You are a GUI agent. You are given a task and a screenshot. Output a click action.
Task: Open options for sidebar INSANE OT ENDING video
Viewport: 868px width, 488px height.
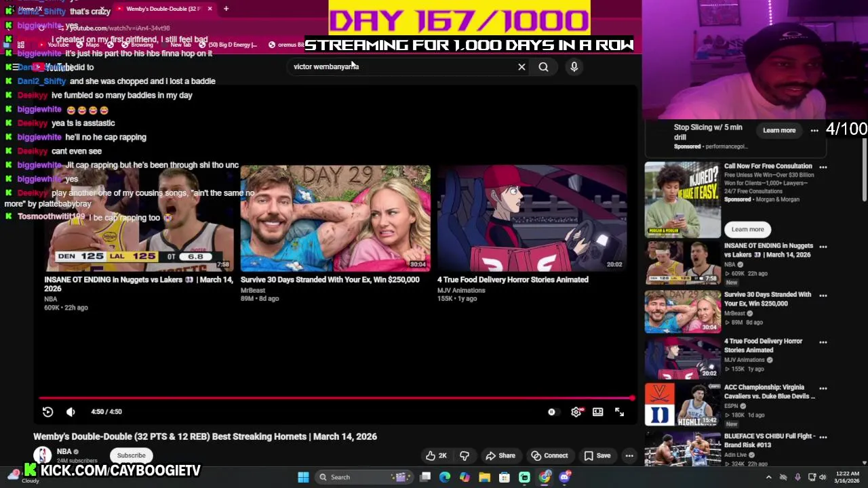tap(823, 247)
